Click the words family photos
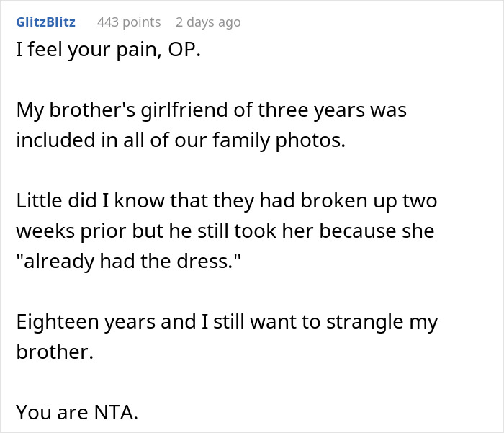This screenshot has height=433, width=504. click(279, 140)
